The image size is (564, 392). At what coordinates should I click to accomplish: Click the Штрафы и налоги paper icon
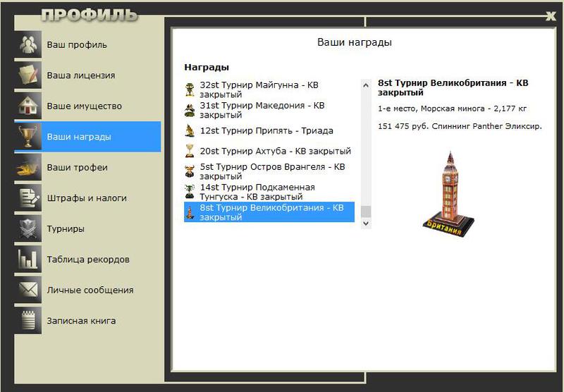28,198
